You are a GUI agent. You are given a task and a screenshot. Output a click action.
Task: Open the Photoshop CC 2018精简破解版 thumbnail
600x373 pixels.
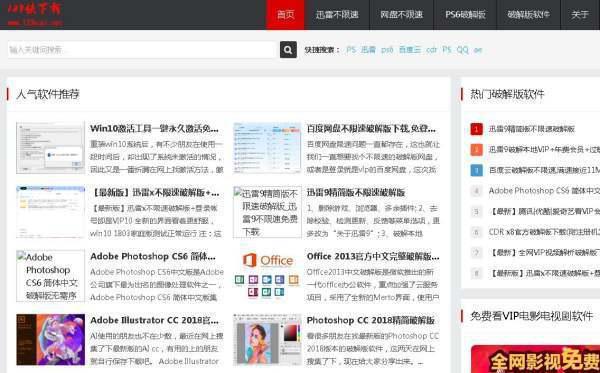267,340
